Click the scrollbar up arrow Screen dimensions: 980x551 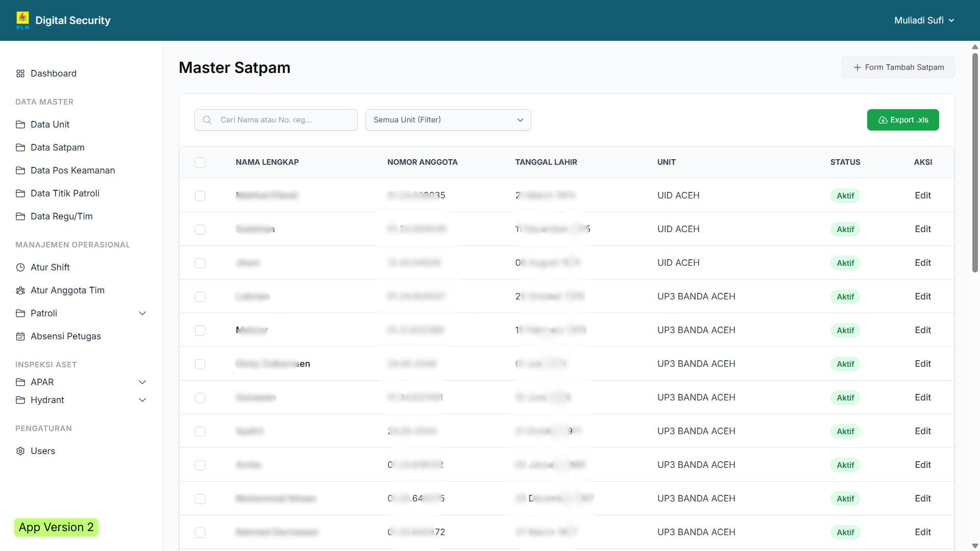tap(975, 47)
